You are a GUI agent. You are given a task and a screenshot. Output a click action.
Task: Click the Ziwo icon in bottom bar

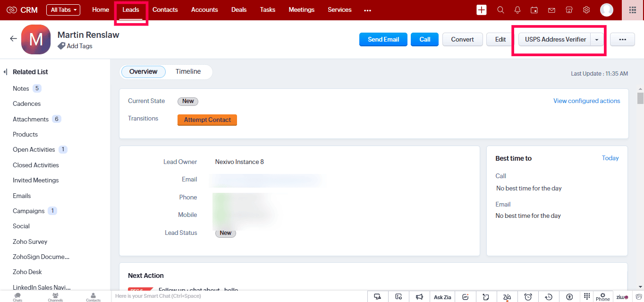[x=622, y=297]
